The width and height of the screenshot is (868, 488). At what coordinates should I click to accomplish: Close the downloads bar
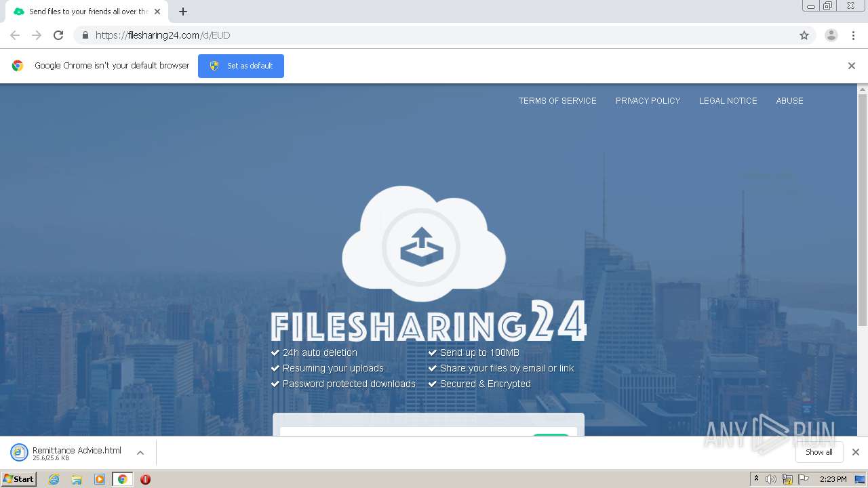(x=856, y=452)
